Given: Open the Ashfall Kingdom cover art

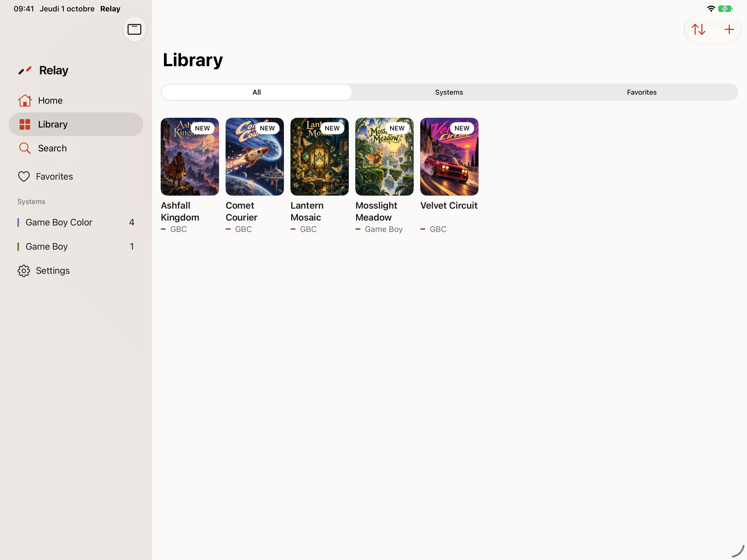Looking at the screenshot, I should click(190, 157).
